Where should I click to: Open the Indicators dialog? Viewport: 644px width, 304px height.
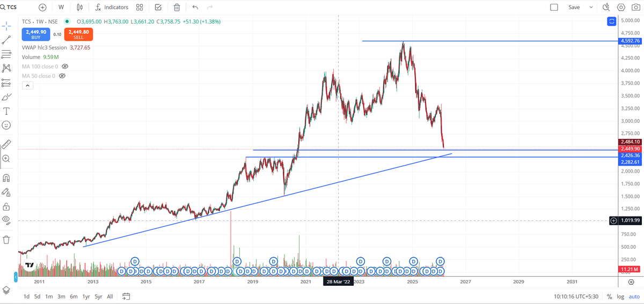tap(112, 7)
